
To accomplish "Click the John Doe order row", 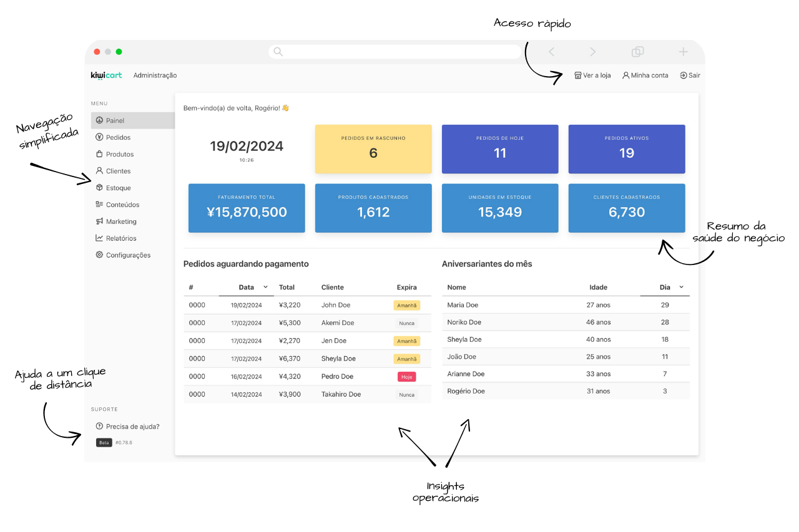I will [307, 305].
